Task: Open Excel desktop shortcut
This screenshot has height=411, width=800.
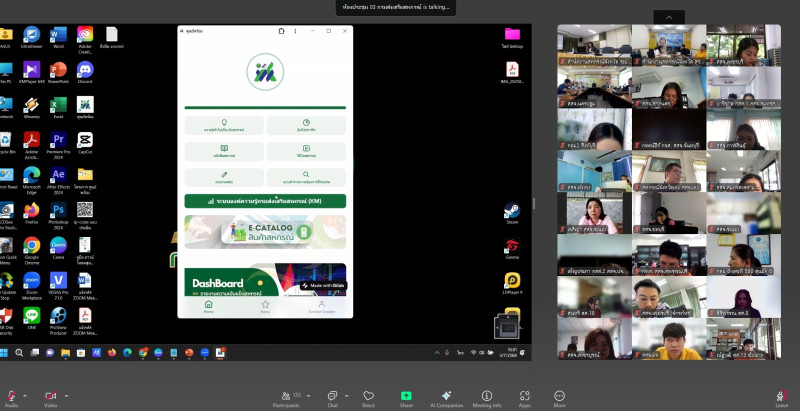Action: tap(58, 108)
